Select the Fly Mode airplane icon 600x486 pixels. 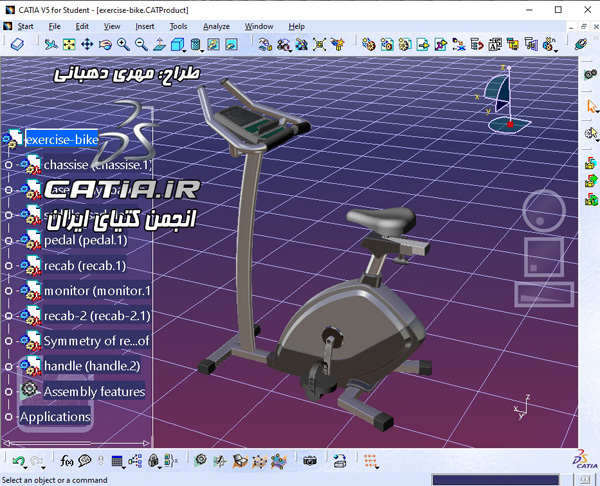tap(51, 44)
